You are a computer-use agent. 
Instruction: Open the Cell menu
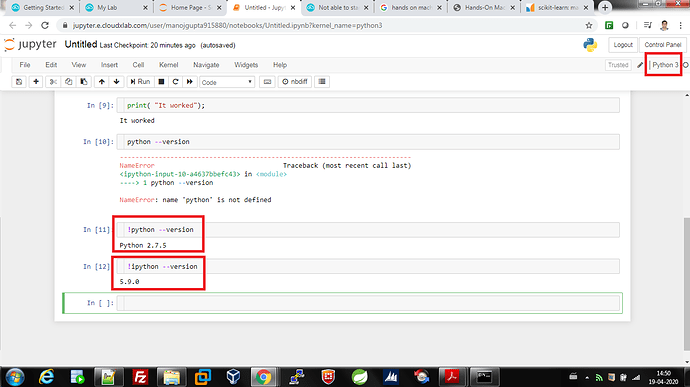138,65
